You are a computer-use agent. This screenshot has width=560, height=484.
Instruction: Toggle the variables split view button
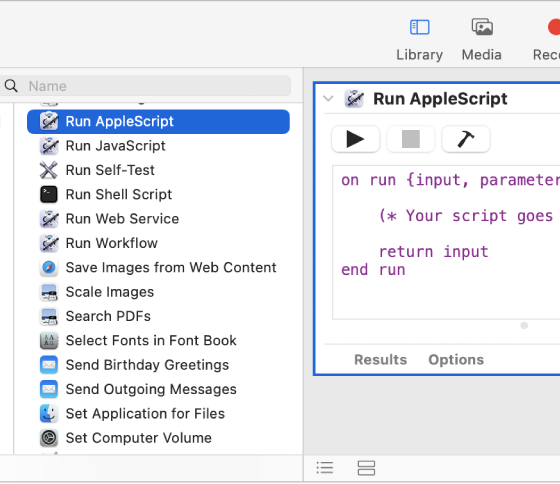click(366, 468)
